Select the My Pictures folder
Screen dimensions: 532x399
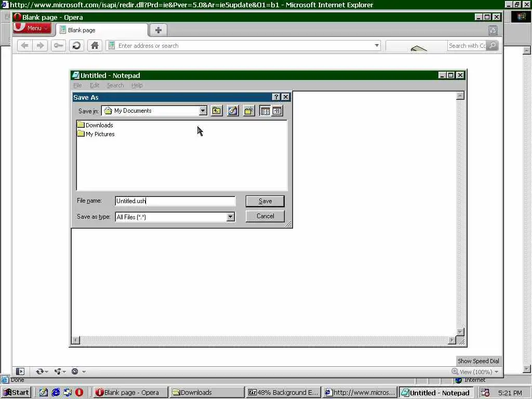click(x=96, y=134)
